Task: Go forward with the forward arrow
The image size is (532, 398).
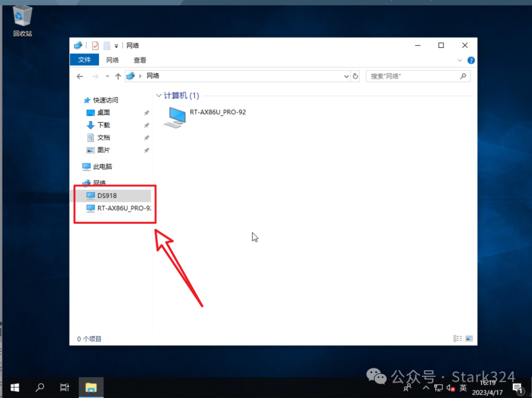Action: [95, 76]
